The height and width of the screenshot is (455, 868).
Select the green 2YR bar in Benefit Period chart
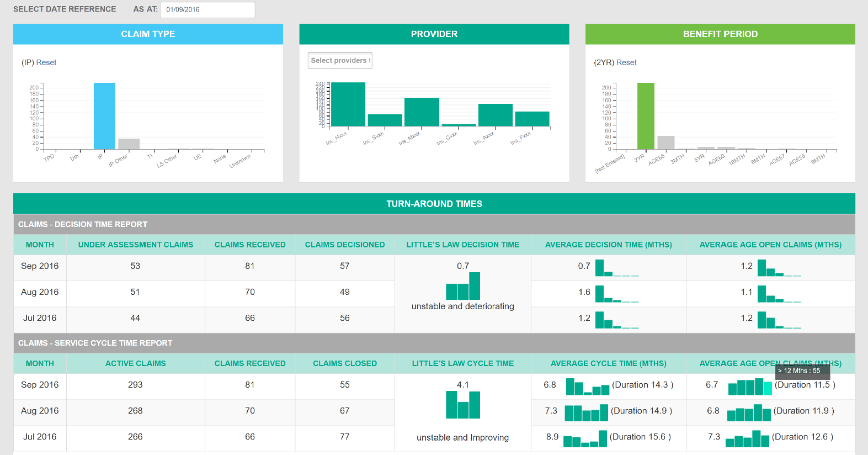point(646,116)
